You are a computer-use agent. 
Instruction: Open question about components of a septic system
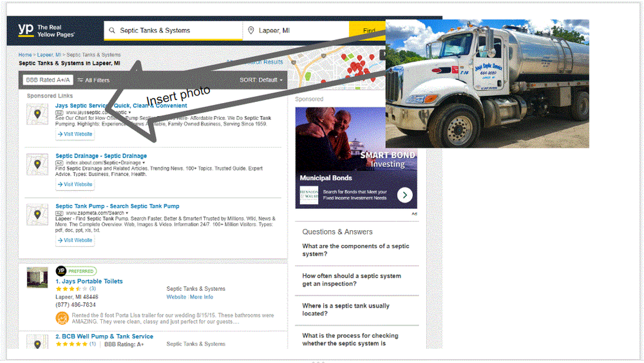pos(355,250)
